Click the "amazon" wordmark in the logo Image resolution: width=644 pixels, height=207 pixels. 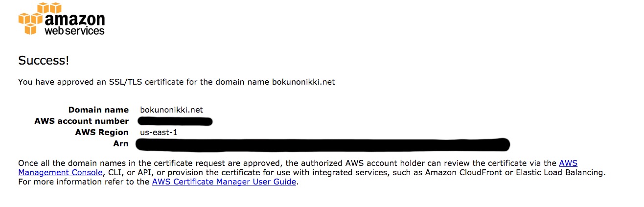(74, 19)
